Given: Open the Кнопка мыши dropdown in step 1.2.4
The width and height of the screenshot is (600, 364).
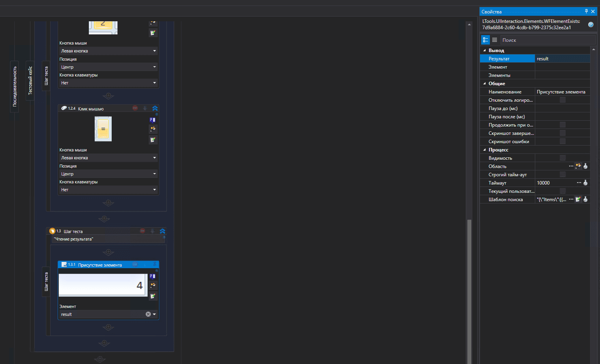Looking at the screenshot, I should 108,158.
